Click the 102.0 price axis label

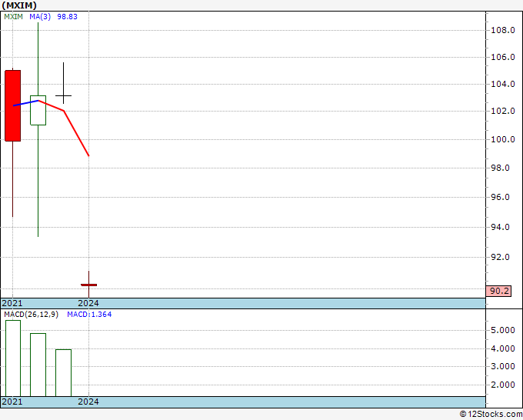[503, 111]
